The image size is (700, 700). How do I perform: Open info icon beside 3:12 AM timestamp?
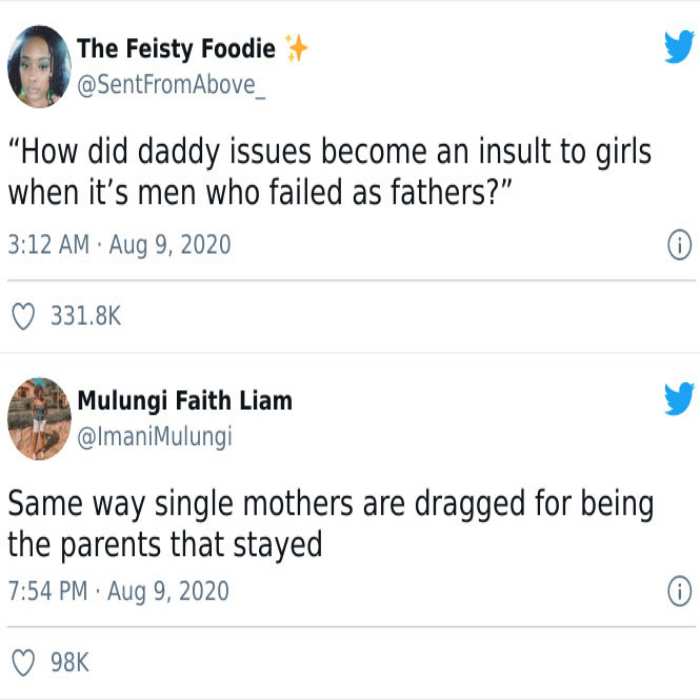click(x=679, y=245)
